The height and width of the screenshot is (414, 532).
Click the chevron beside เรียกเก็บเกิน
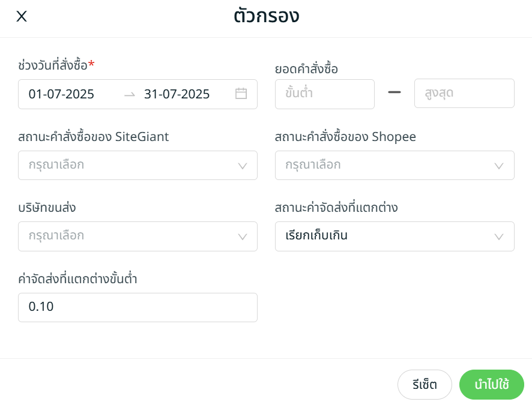pos(499,236)
